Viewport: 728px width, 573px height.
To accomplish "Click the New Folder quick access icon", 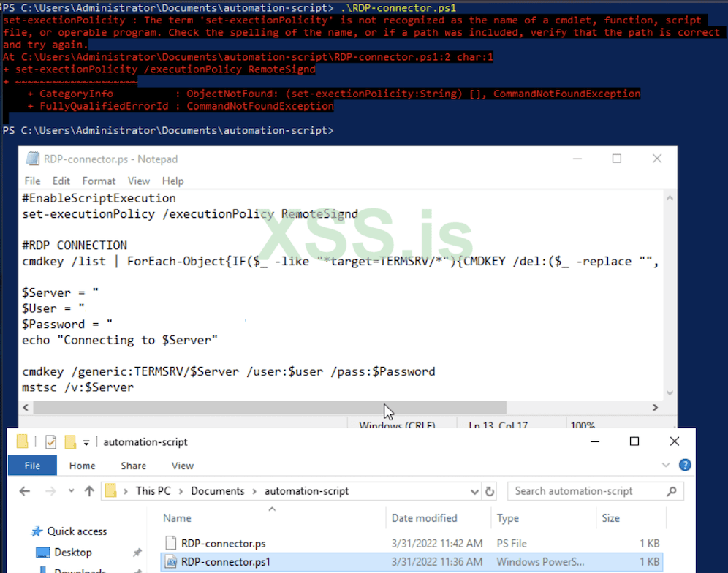I will [x=70, y=441].
